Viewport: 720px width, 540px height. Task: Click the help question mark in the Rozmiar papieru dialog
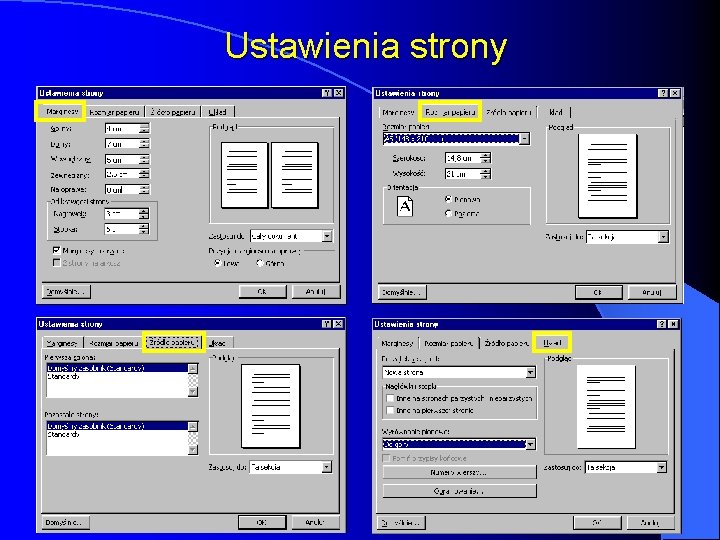point(663,93)
